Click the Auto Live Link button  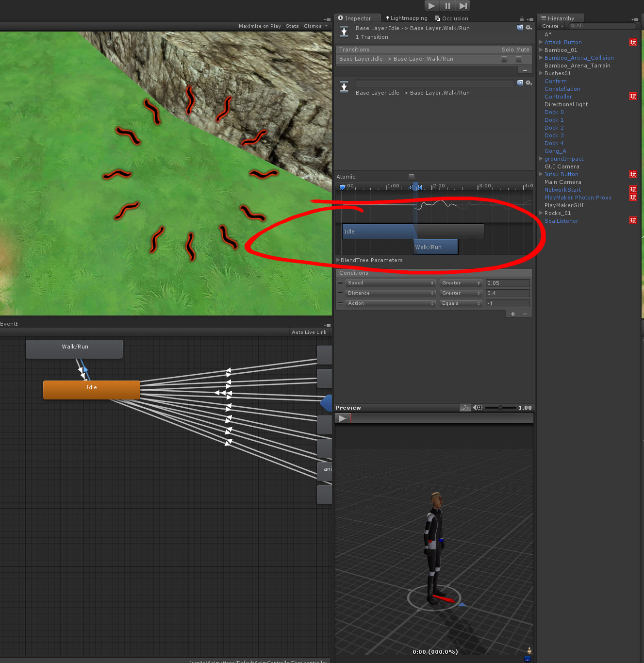pos(309,332)
